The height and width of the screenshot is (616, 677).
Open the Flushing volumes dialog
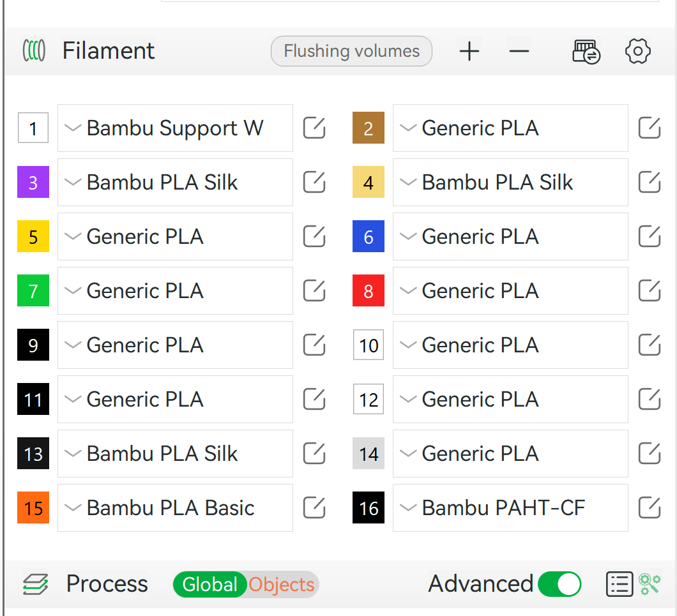351,51
